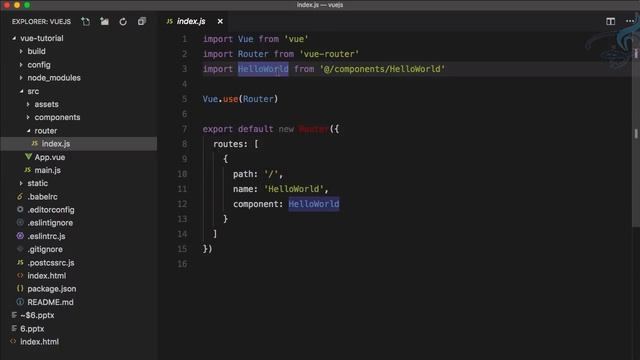Open main.js in the src folder
Screen dimensions: 640x360
[48, 170]
